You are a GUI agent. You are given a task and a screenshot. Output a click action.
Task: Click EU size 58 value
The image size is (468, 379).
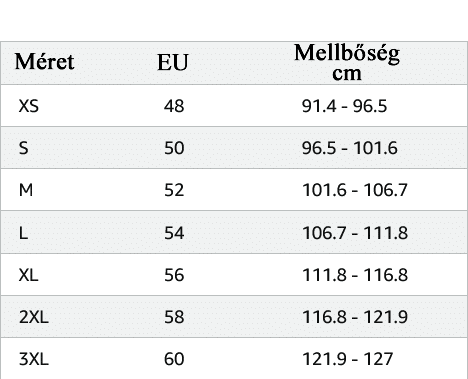tap(174, 317)
